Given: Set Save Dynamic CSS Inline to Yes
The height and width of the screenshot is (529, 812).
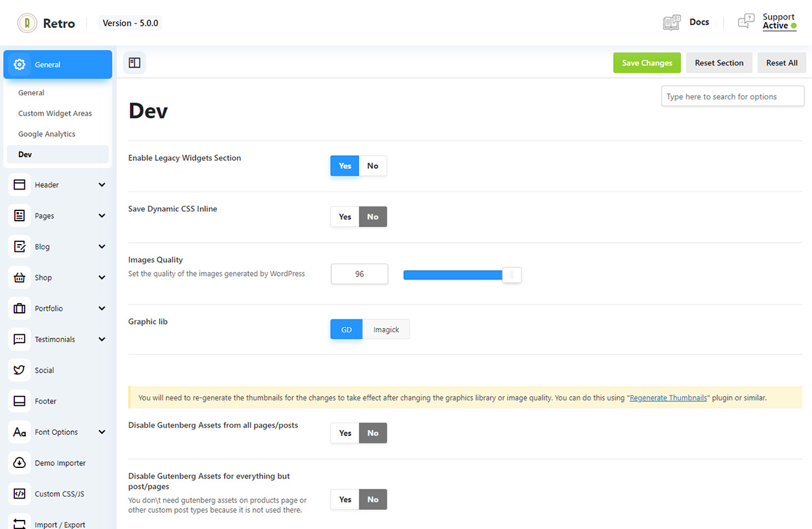Looking at the screenshot, I should point(345,217).
